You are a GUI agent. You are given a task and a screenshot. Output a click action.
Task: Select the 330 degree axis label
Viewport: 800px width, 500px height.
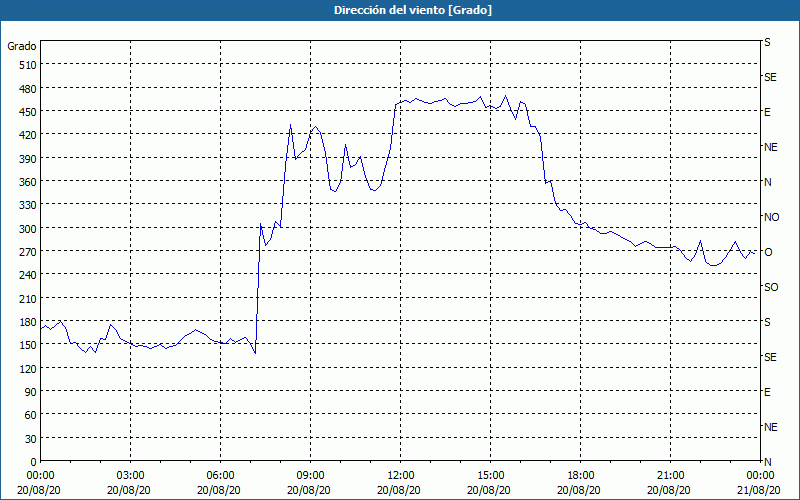[x=28, y=205]
